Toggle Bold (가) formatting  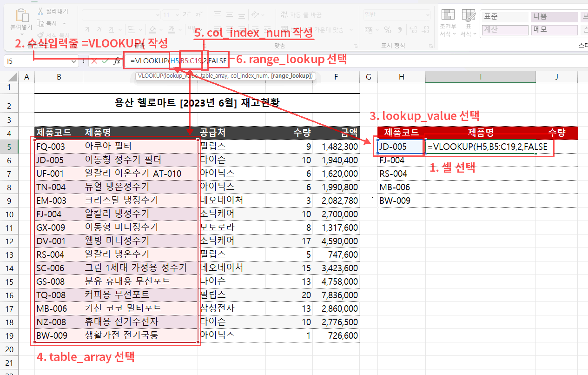pos(86,30)
